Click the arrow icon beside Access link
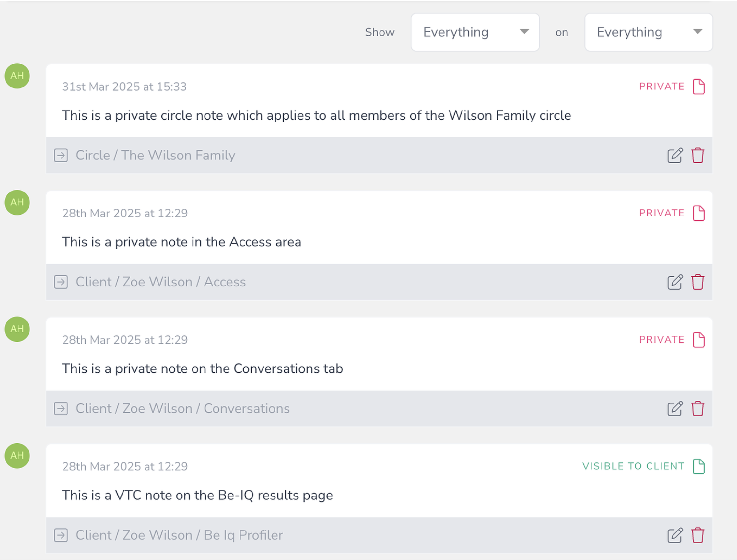Viewport: 737px width, 560px height. click(61, 282)
